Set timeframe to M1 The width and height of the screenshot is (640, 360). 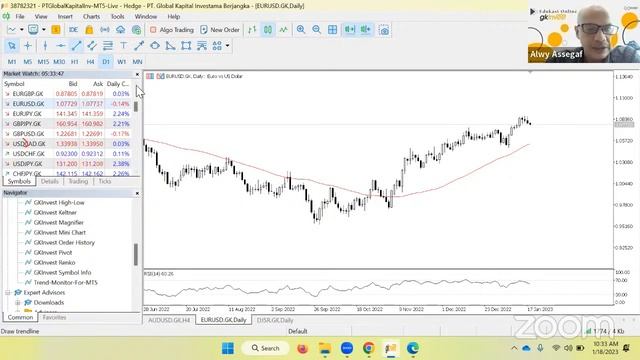12,62
